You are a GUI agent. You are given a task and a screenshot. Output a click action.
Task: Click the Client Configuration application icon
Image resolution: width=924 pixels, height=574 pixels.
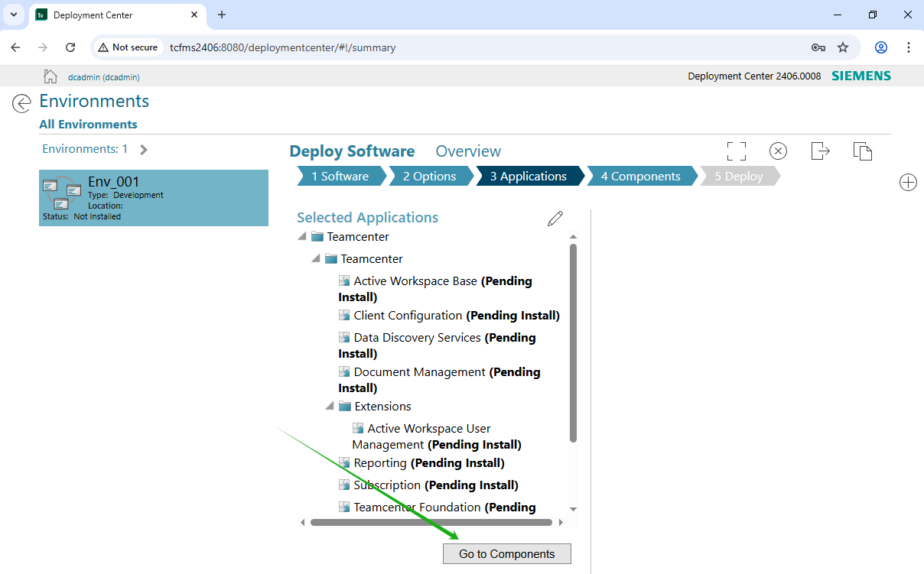[344, 315]
